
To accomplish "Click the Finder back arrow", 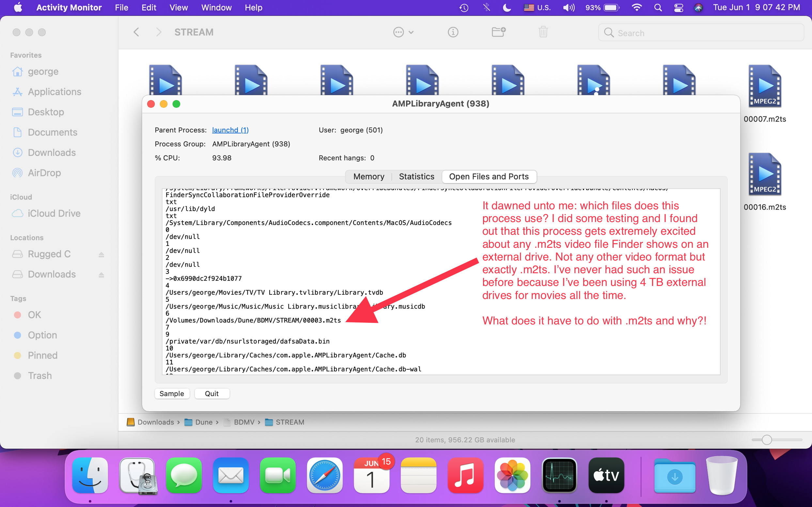I will pyautogui.click(x=136, y=32).
